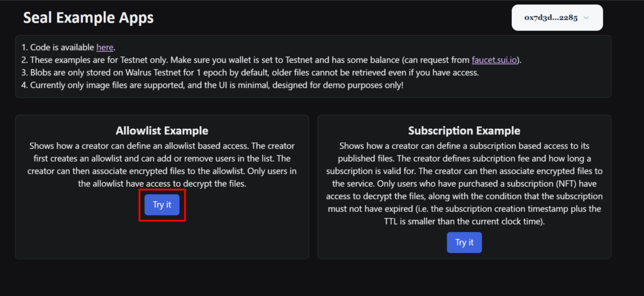Click note 4 about supported image files

pyautogui.click(x=213, y=87)
